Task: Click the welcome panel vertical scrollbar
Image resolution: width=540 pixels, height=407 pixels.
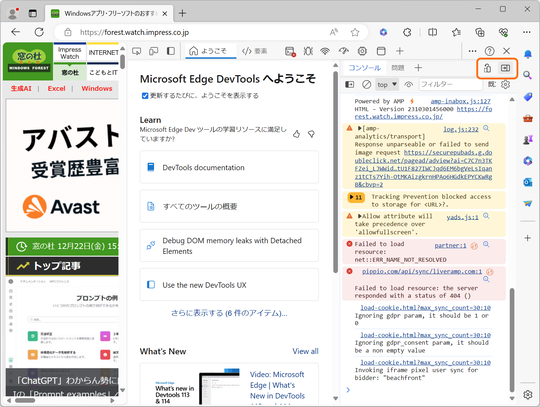Action: point(335,172)
